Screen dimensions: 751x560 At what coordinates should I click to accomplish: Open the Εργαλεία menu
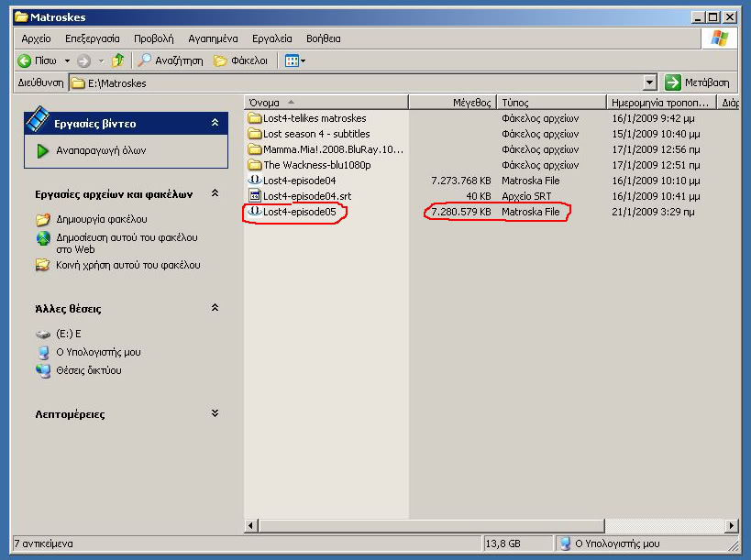pos(272,38)
